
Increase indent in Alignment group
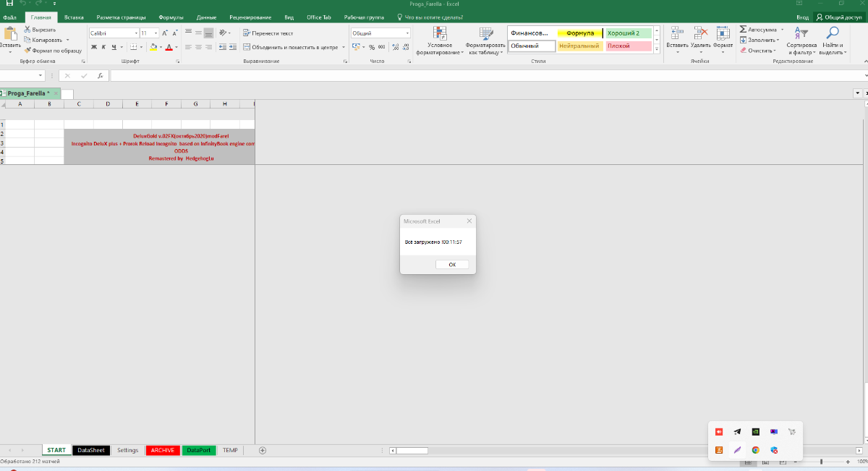coord(232,47)
